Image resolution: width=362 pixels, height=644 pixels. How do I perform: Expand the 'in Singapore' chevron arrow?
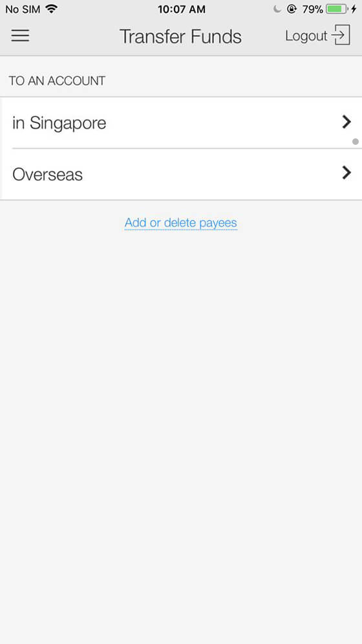347,122
